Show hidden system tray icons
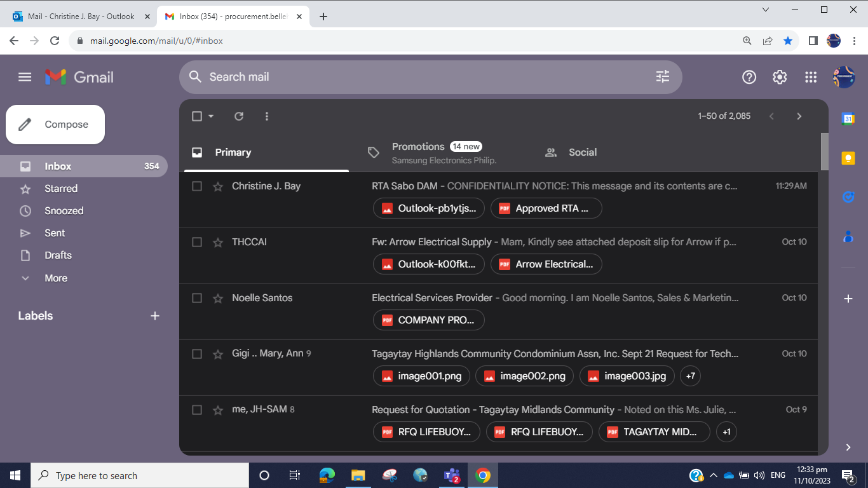 coord(713,475)
